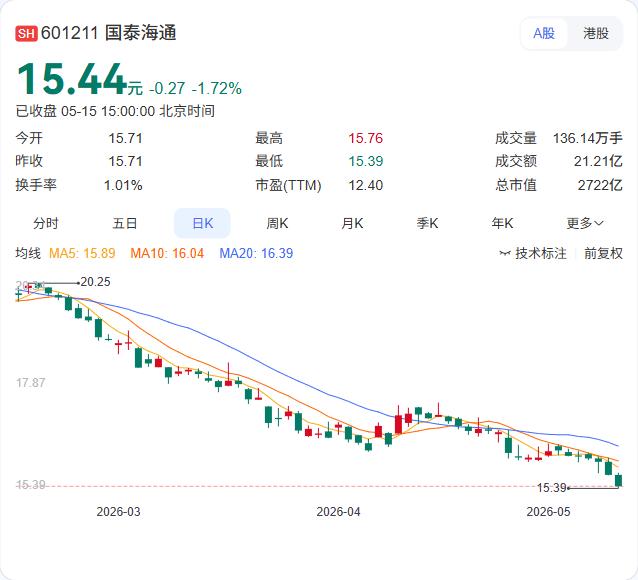Image resolution: width=638 pixels, height=580 pixels.
Task: Click the red SH exchange badge
Action: tap(26, 33)
